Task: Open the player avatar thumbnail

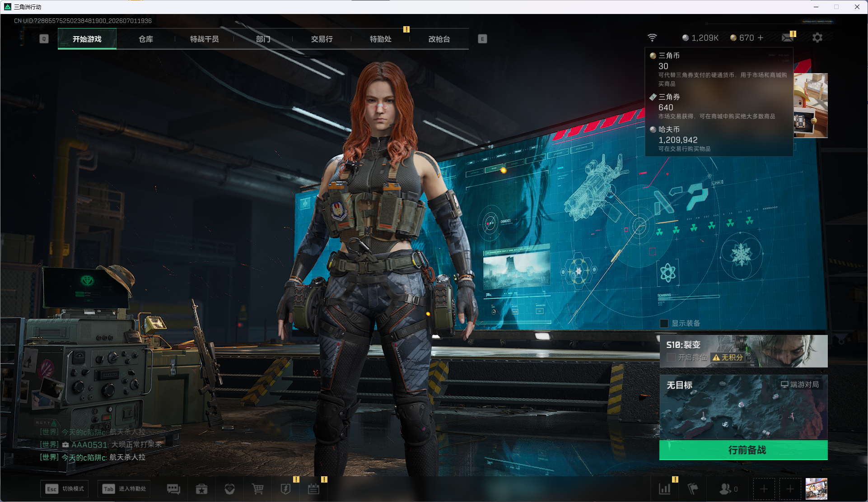Action: pos(817,489)
